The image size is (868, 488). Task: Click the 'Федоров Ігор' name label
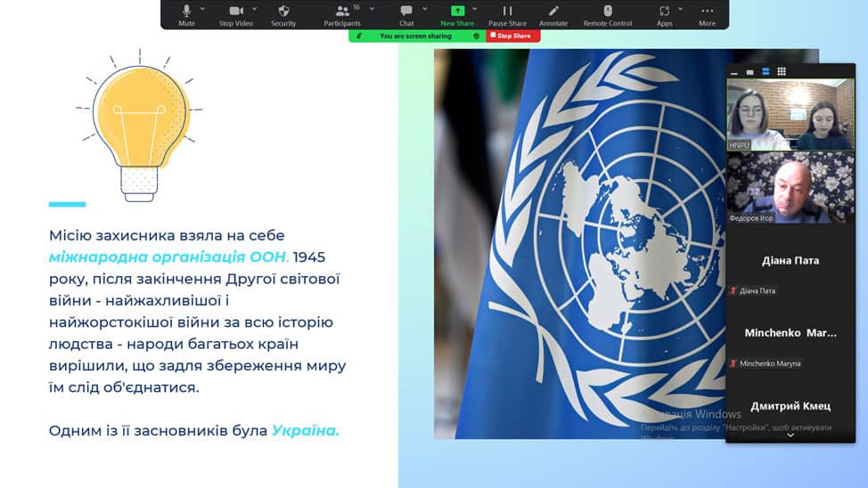point(751,218)
